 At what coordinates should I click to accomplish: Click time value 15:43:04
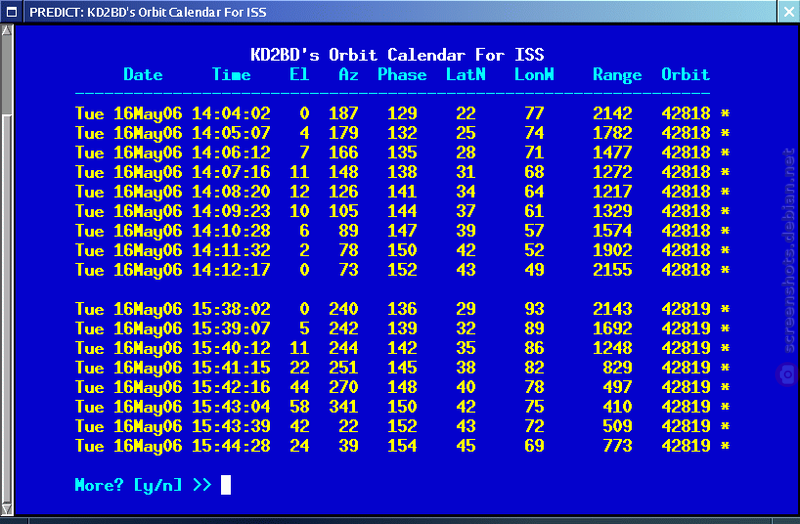click(x=231, y=407)
